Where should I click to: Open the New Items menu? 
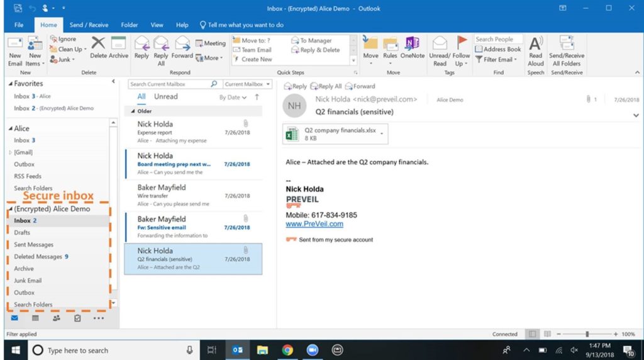point(35,52)
